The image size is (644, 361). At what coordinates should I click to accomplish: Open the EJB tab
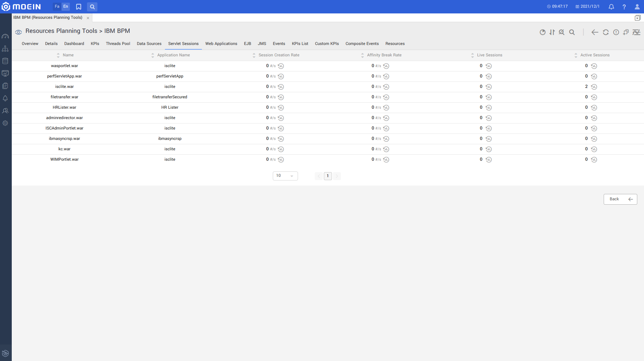click(x=248, y=44)
